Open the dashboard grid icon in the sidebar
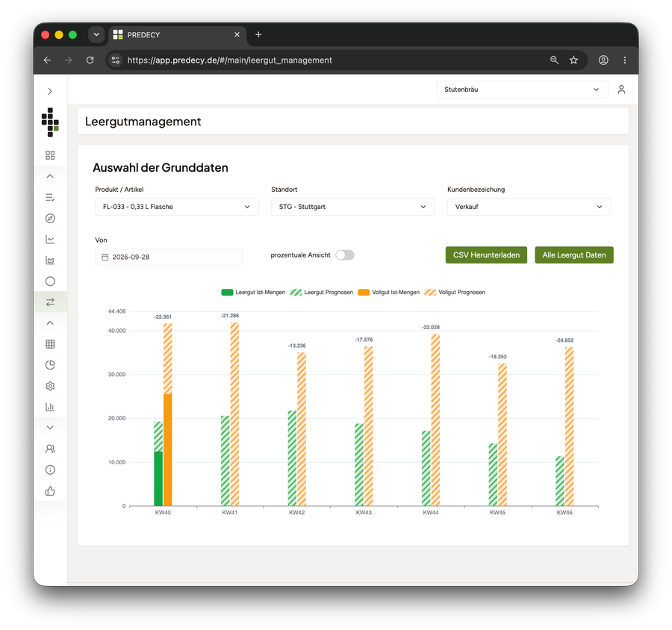This screenshot has width=672, height=630. (50, 155)
